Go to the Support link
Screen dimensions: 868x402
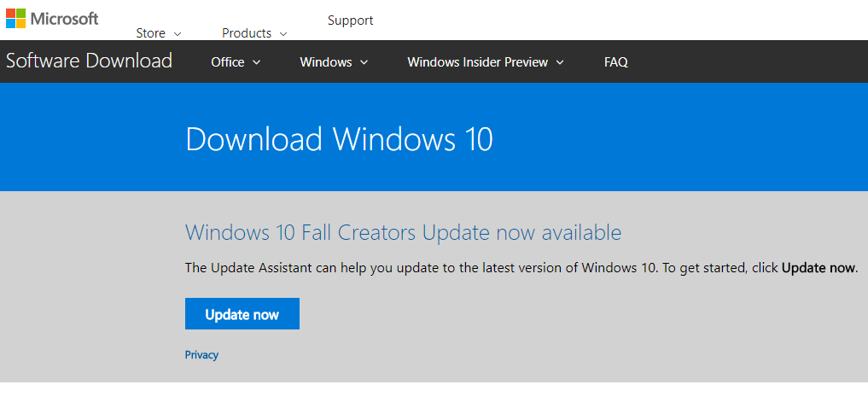point(350,20)
